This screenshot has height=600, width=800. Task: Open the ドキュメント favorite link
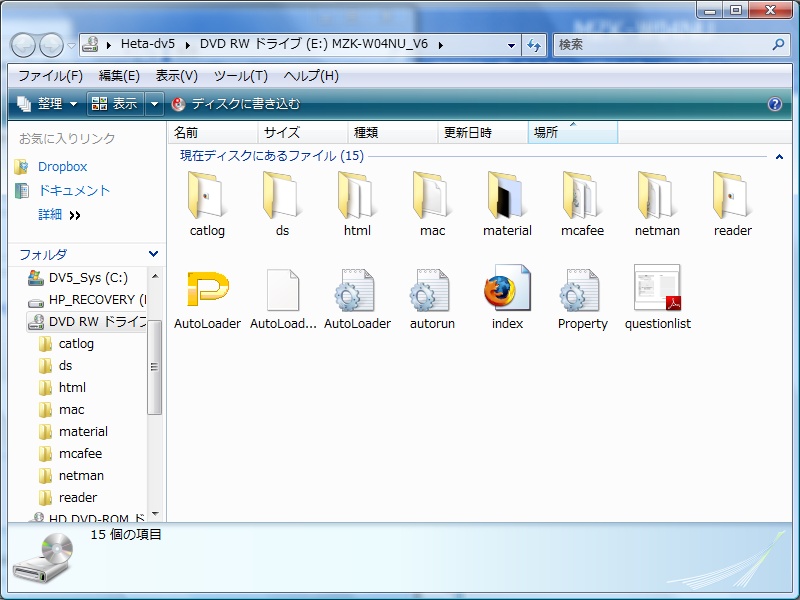point(74,190)
